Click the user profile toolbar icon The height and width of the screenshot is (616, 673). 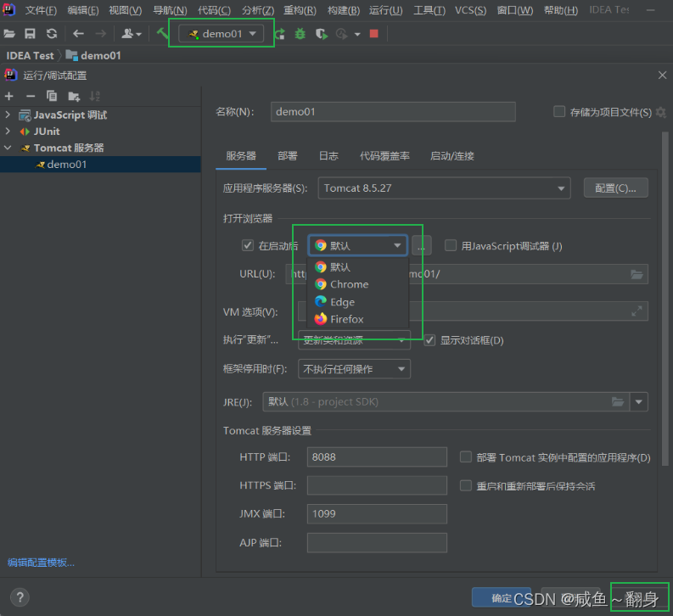click(132, 33)
